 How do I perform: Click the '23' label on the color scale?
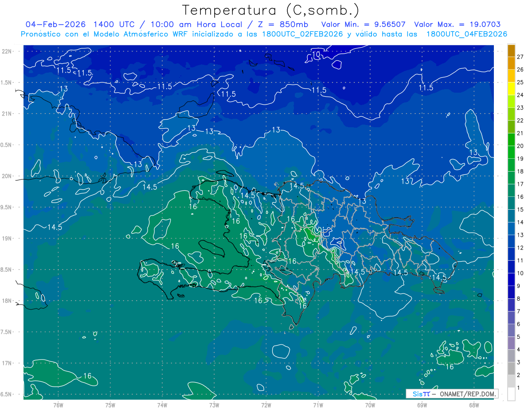tap(520, 108)
